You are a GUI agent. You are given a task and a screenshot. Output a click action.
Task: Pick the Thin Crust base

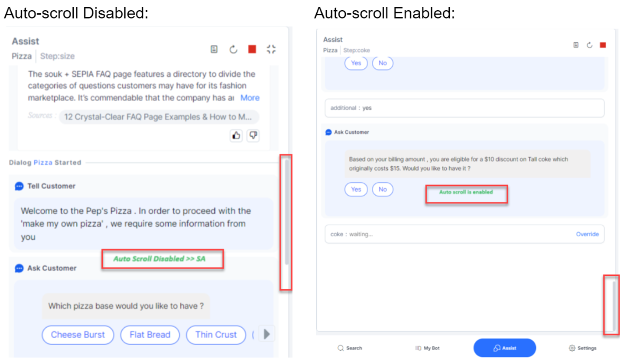click(x=216, y=335)
